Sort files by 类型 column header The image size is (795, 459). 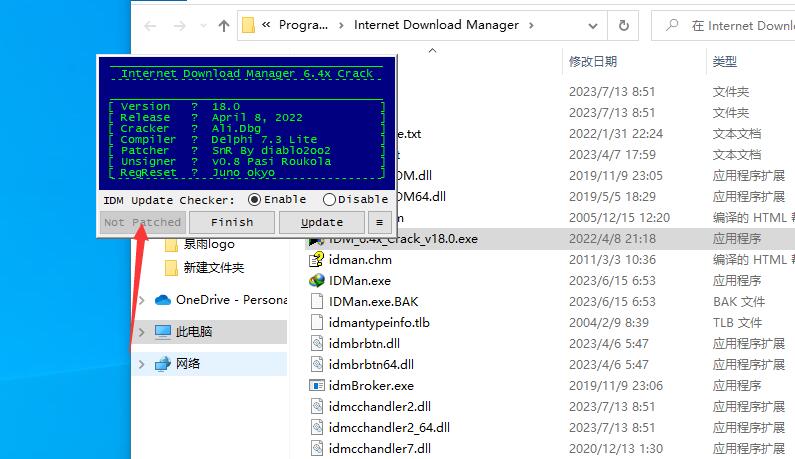coord(725,62)
